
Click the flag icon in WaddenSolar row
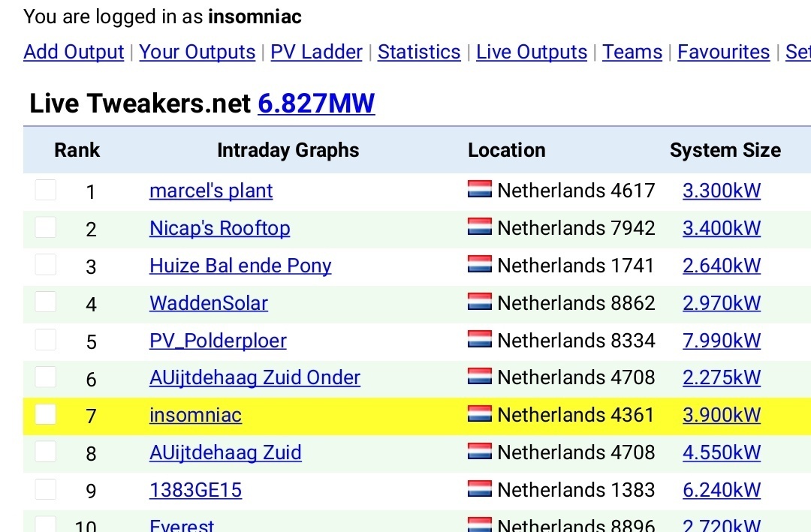(x=479, y=302)
